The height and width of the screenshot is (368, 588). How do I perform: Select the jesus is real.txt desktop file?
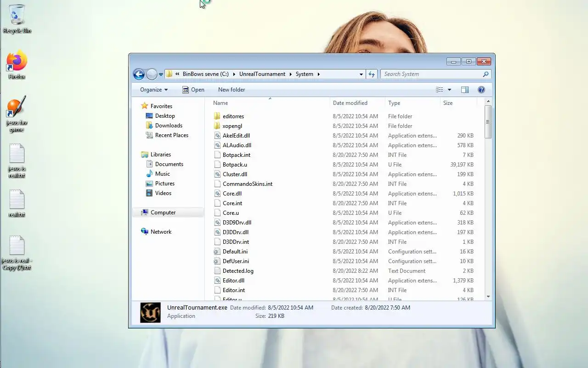click(17, 161)
